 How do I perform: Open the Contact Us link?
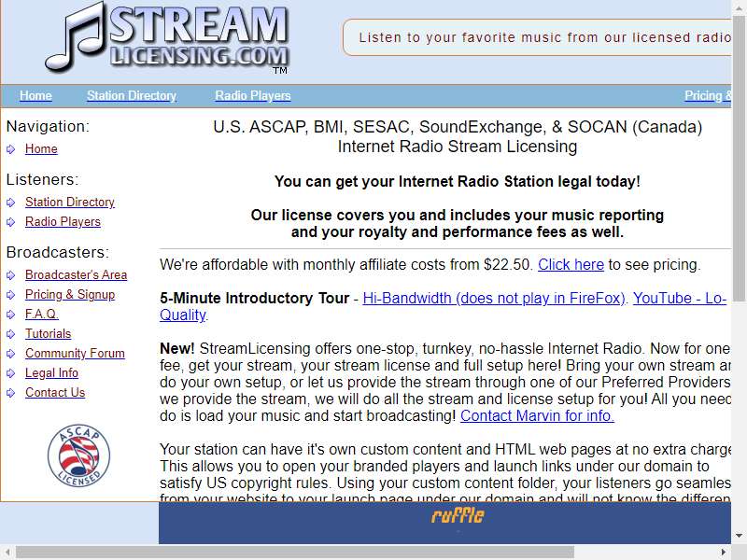pyautogui.click(x=55, y=392)
